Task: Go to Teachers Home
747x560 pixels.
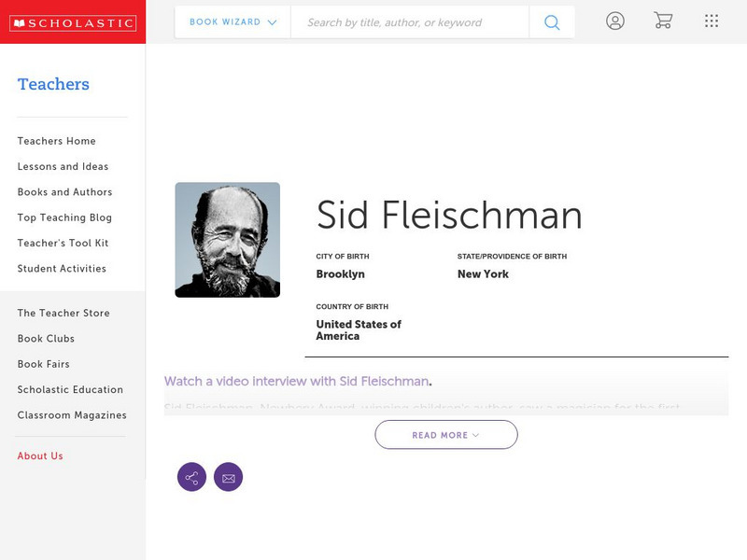Action: tap(55, 141)
